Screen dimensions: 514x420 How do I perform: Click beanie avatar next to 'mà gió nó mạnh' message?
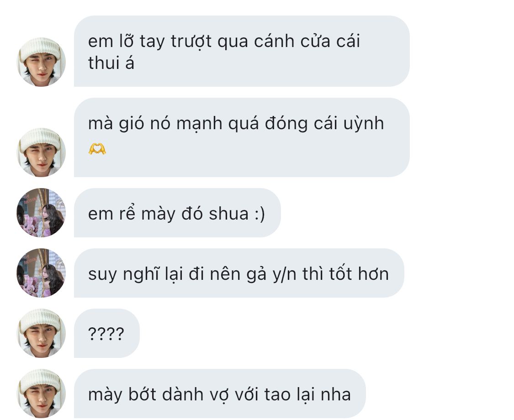point(41,152)
